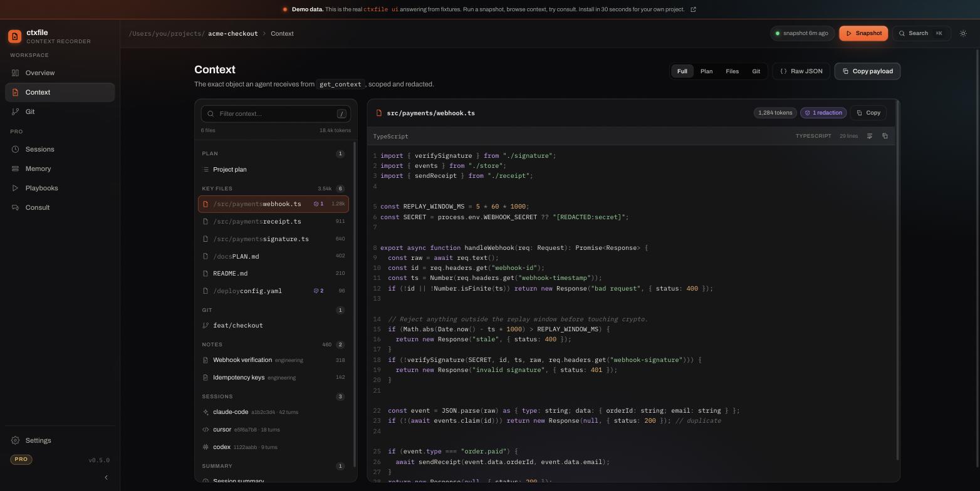Copy code using the icon beside 29 lines

click(x=885, y=136)
